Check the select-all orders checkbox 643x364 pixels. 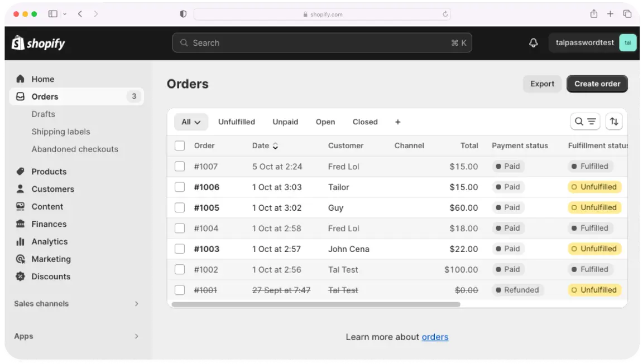[180, 145]
